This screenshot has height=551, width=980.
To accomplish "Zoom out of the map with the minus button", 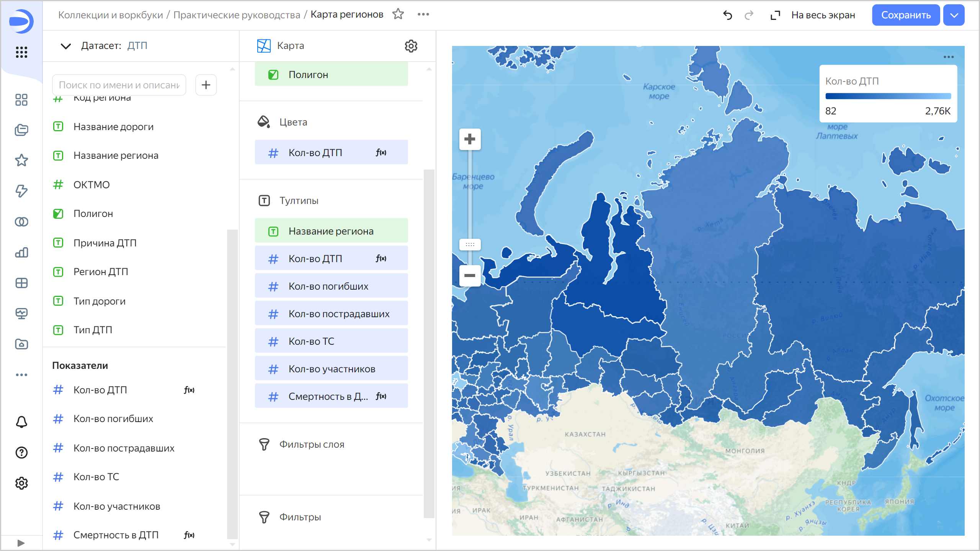I will (x=470, y=275).
